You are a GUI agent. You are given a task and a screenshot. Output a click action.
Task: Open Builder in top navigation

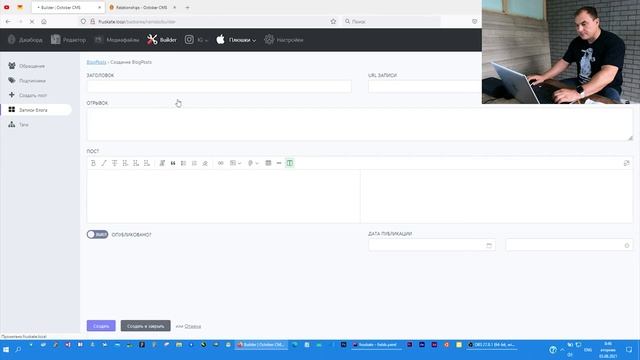[x=162, y=40]
